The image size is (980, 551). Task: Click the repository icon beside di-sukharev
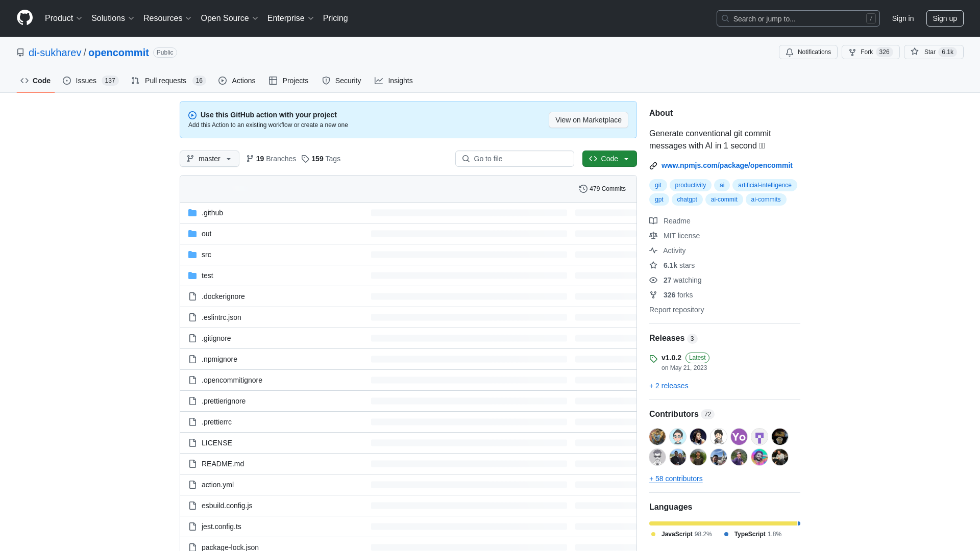click(x=20, y=53)
